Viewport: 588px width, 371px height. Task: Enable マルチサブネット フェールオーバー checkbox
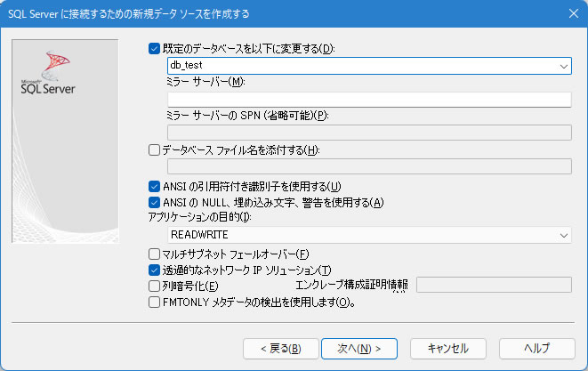click(155, 254)
